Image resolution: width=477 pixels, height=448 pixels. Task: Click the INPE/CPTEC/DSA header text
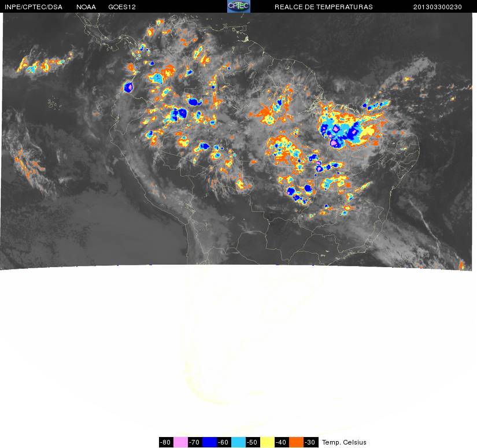coord(34,7)
